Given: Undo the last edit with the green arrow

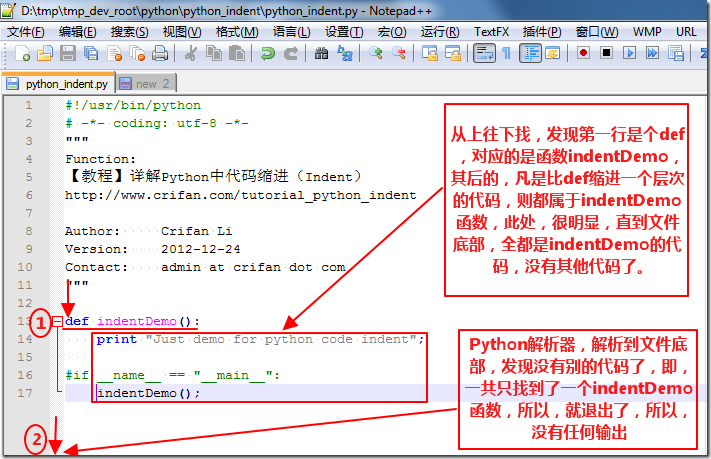Looking at the screenshot, I should point(268,53).
